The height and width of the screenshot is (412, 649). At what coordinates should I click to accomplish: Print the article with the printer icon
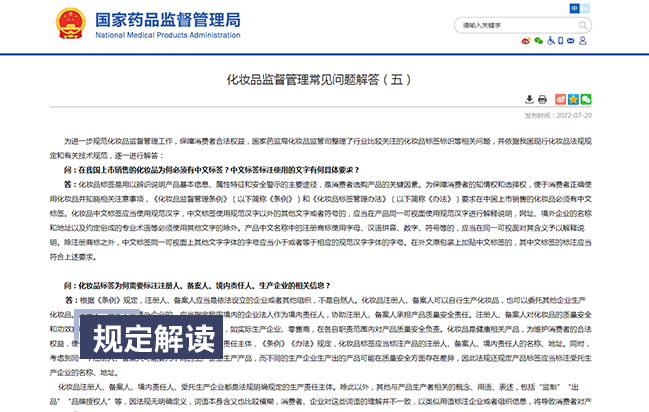click(542, 99)
